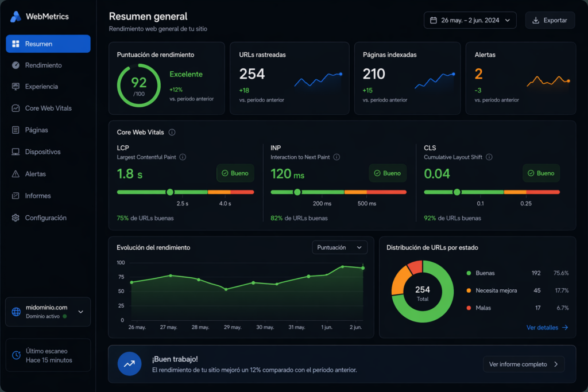This screenshot has width=588, height=392.
Task: Click the Alertas warning triangle sidebar icon
Action: (x=16, y=174)
